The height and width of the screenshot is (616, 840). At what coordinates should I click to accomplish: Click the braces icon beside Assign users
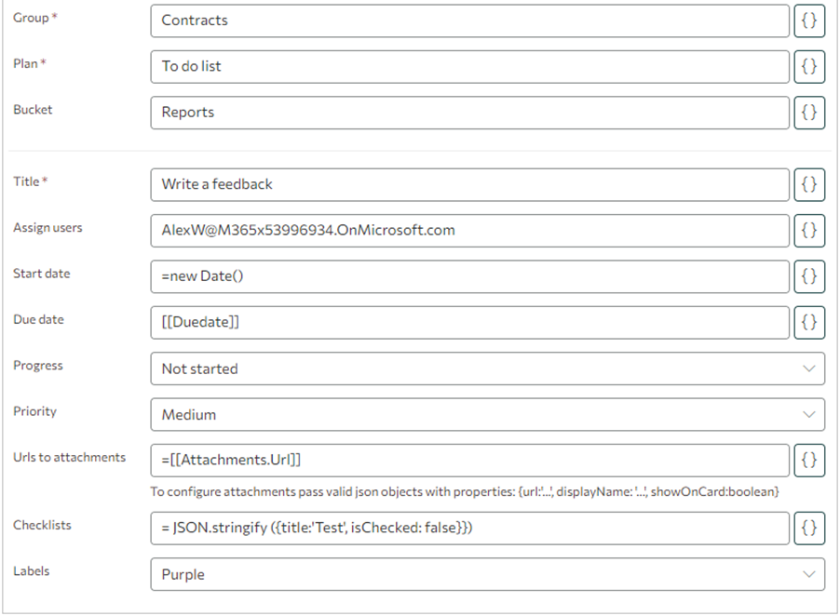click(809, 230)
